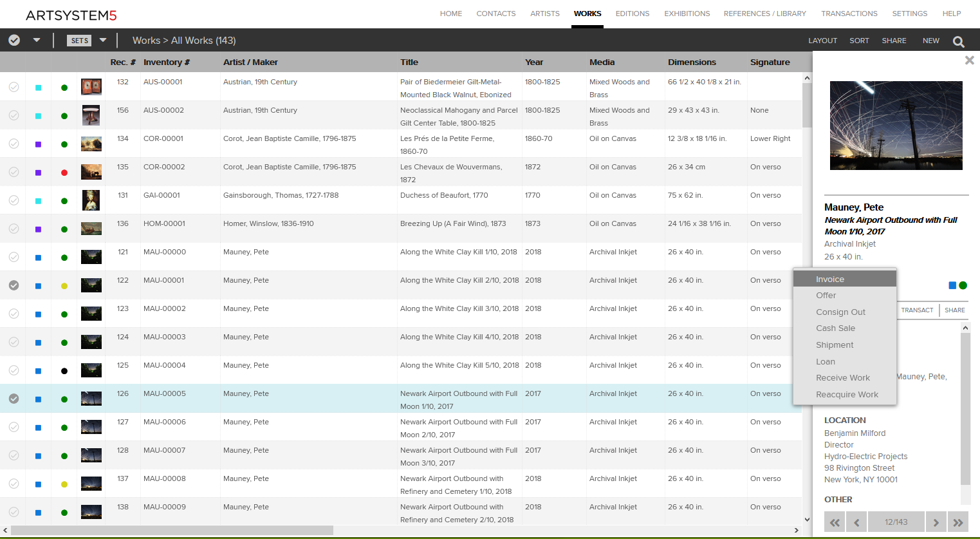The image size is (980, 539).
Task: Click the NEW button
Action: click(931, 41)
